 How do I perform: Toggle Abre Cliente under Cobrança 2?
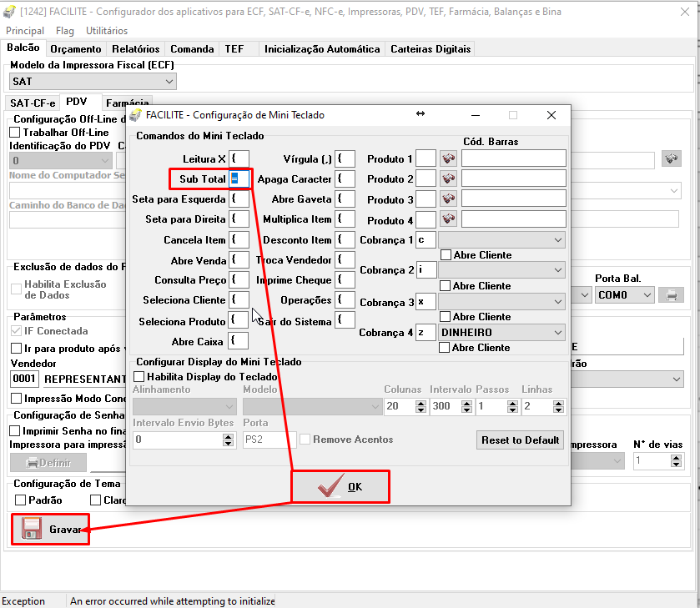445,286
